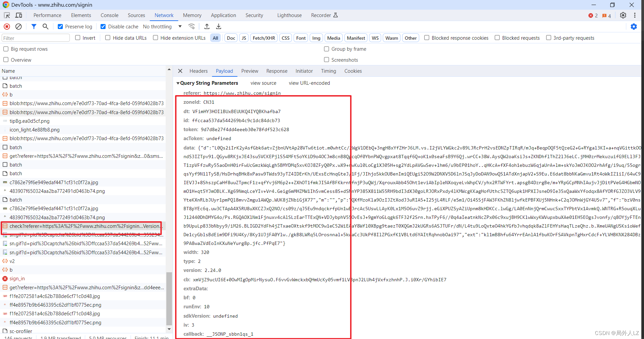Switch to the Application panel

[223, 15]
